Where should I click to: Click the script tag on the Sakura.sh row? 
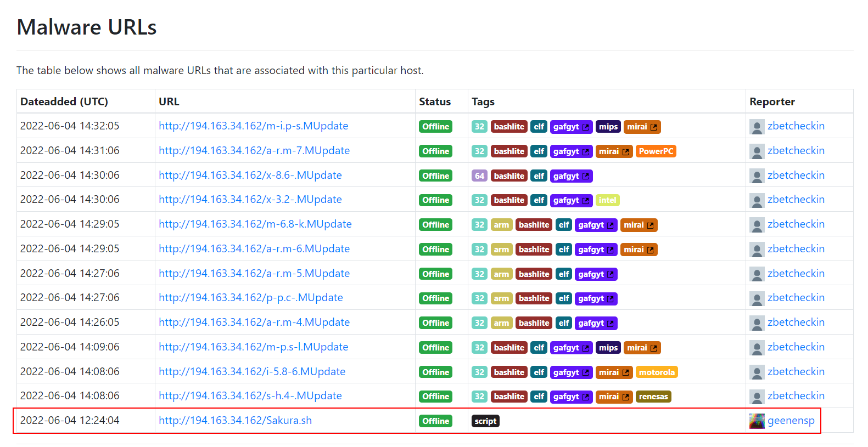(x=485, y=421)
